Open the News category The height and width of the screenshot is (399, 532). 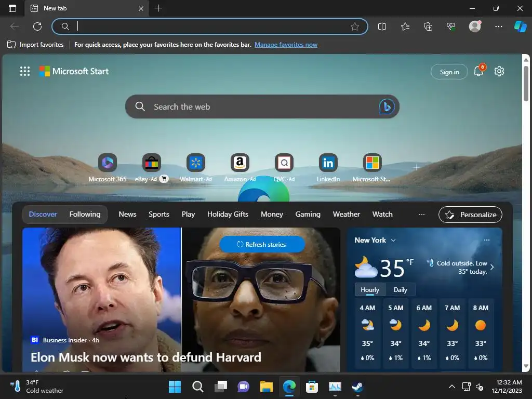[128, 214]
